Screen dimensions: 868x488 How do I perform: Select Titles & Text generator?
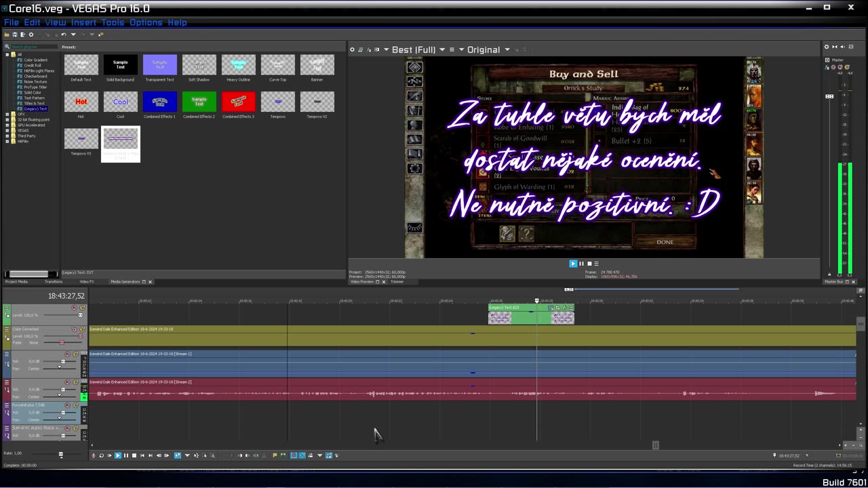pos(34,104)
